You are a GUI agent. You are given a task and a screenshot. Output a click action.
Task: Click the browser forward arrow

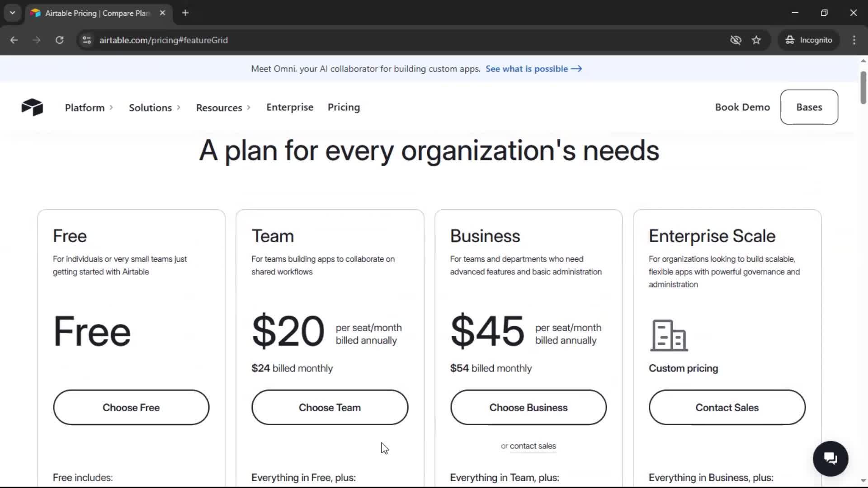click(x=37, y=40)
